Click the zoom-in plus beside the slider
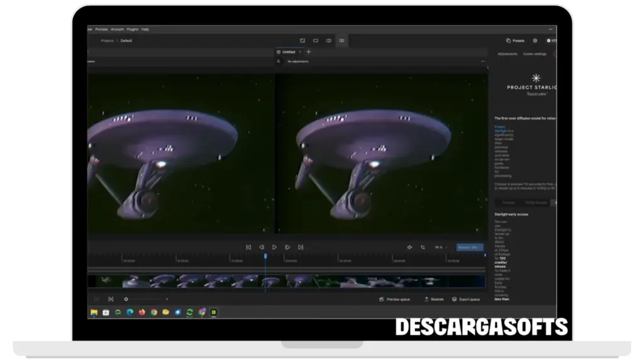 167,299
